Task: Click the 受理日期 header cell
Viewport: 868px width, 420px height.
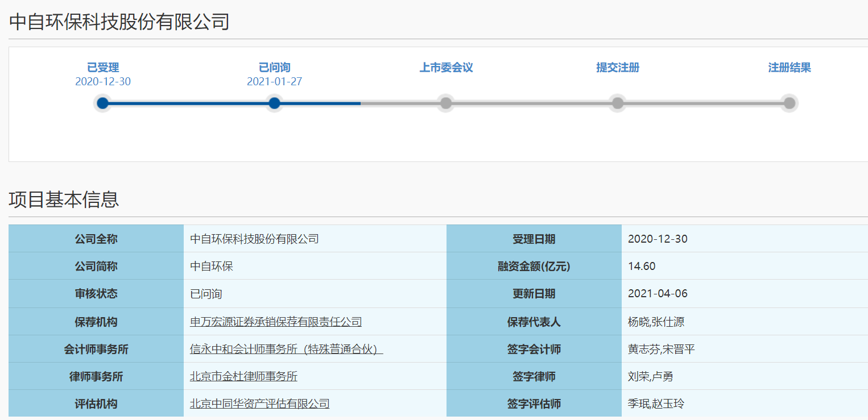Action: click(534, 239)
